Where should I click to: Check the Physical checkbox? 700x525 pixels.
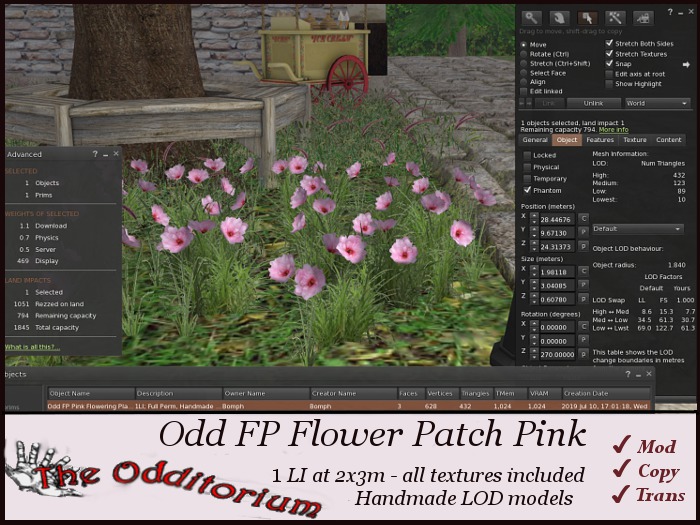[x=527, y=167]
